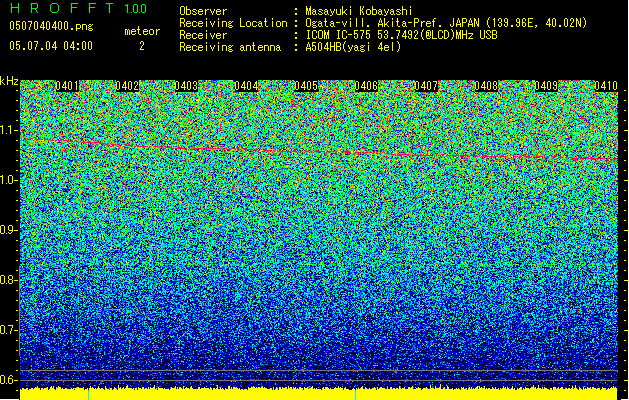This screenshot has height=400, width=629.
Task: Click the 0401 time marker
Action: point(67,86)
